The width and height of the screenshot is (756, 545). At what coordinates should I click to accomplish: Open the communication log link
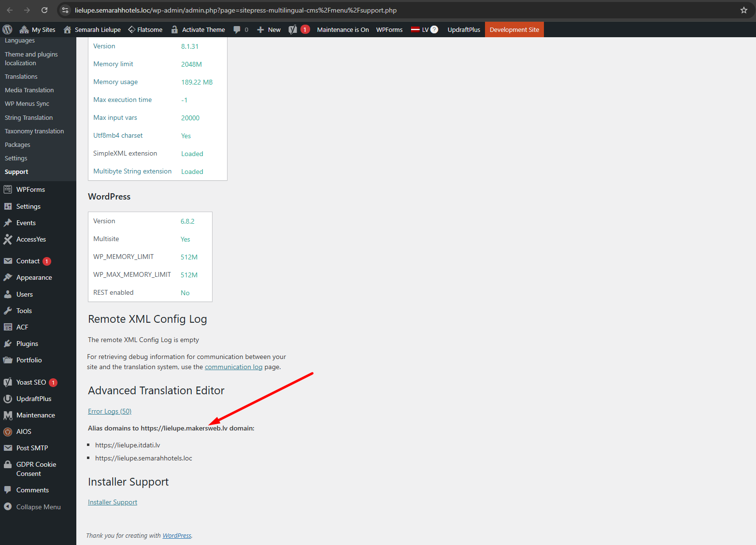234,367
